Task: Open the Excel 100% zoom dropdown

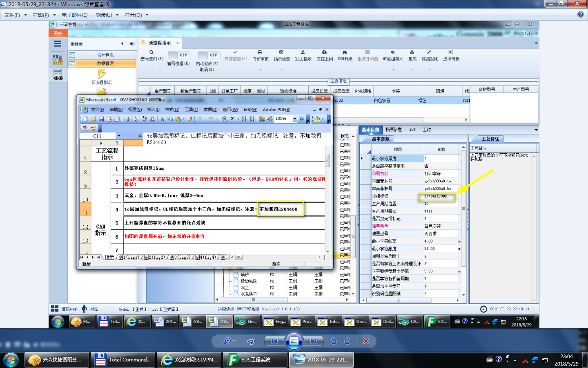Action: pos(295,119)
